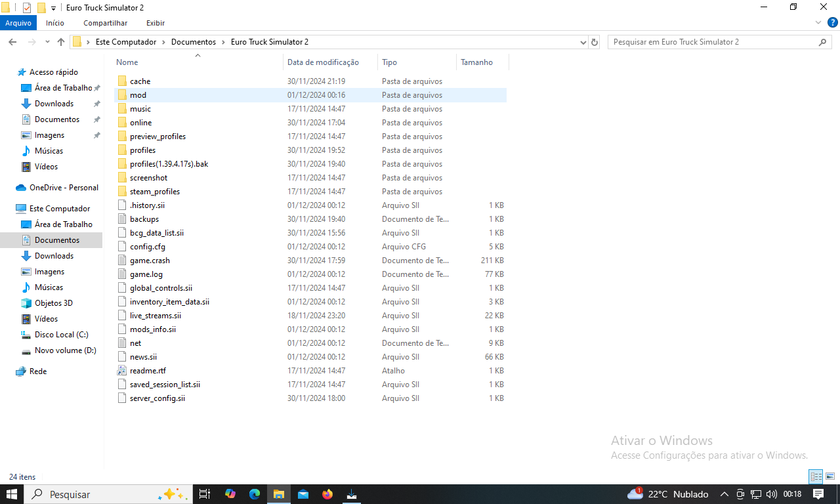This screenshot has height=504, width=840.
Task: Select the game.log file
Action: pyautogui.click(x=146, y=274)
